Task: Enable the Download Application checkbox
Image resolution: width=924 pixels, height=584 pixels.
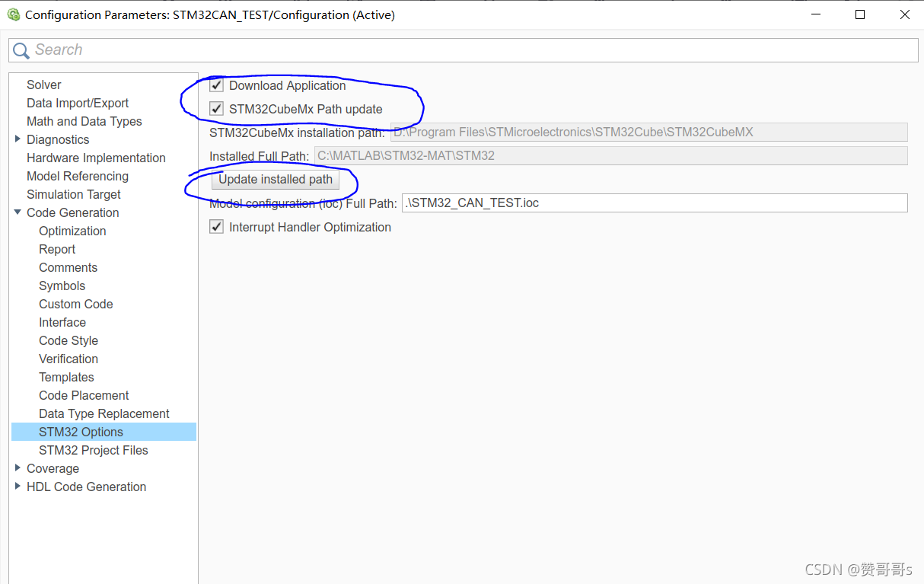Action: click(217, 85)
